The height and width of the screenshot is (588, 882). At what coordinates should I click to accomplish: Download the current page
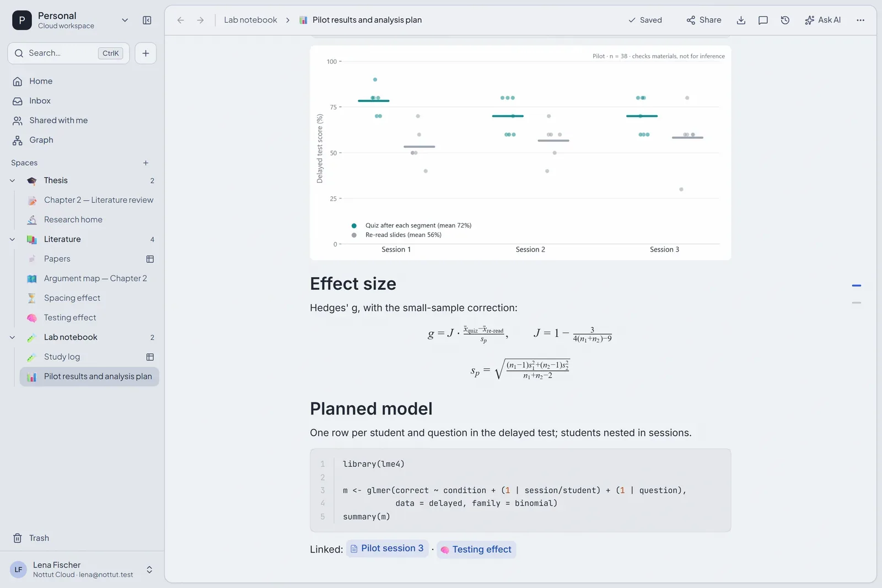[741, 20]
